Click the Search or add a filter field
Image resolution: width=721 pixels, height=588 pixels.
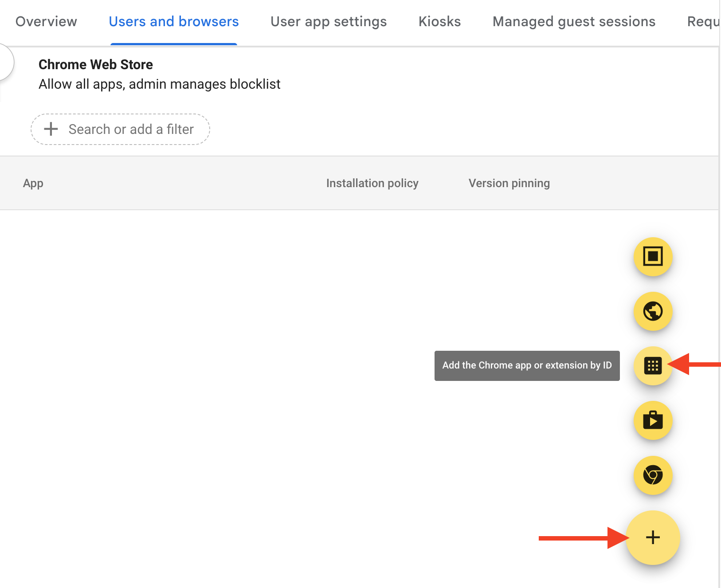pos(131,129)
